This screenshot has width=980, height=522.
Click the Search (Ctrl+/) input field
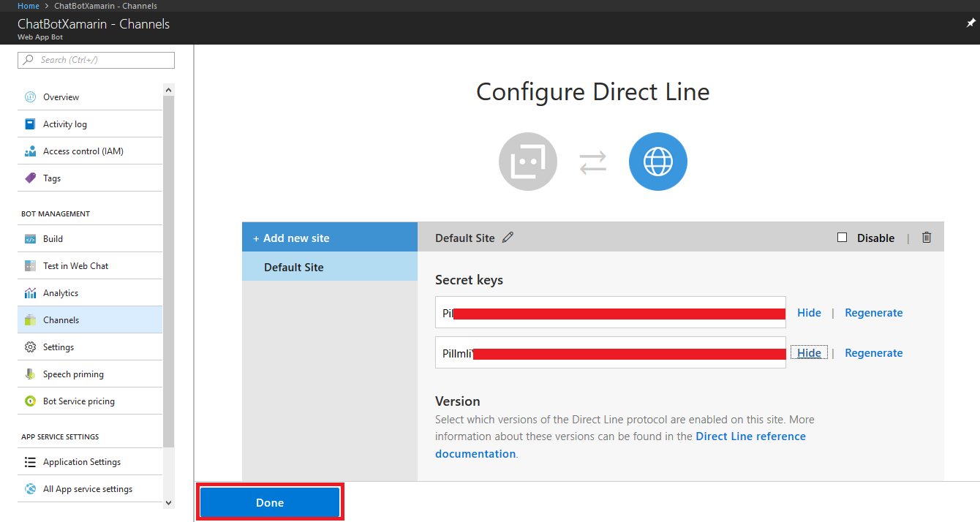96,60
